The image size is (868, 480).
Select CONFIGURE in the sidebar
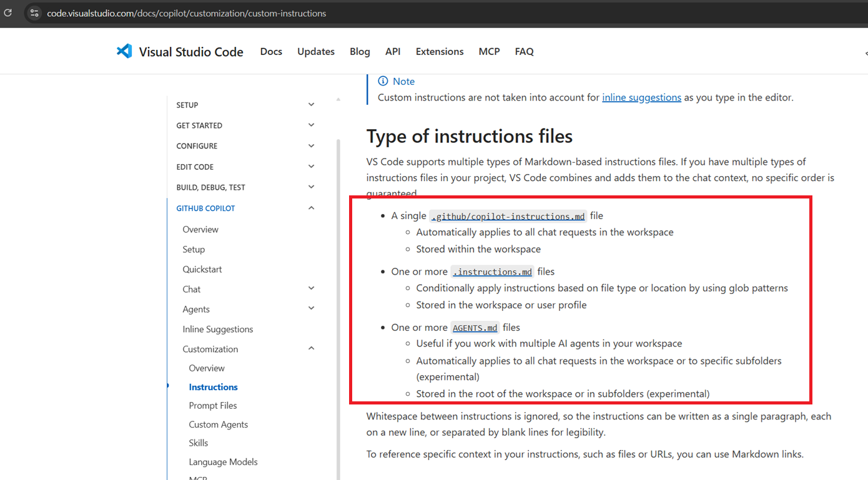coord(197,146)
